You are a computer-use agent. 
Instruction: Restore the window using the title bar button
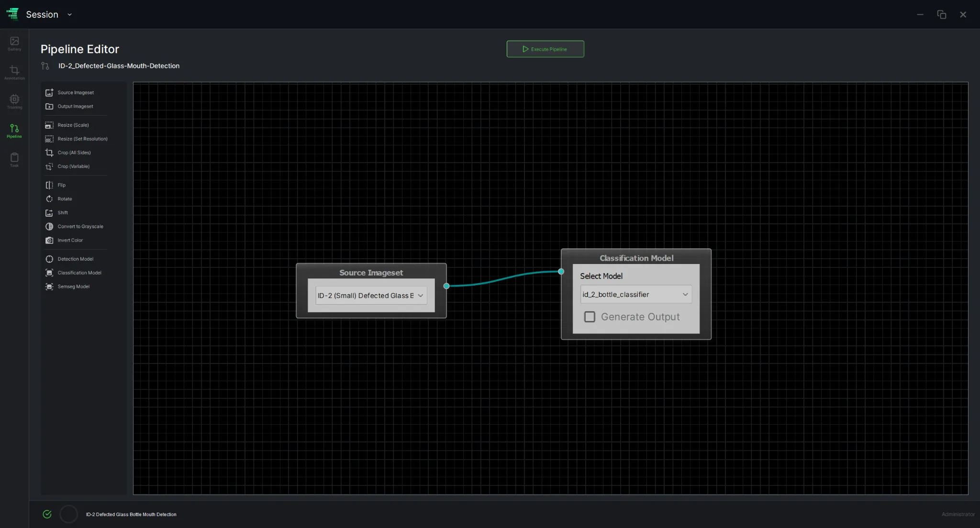click(x=941, y=14)
